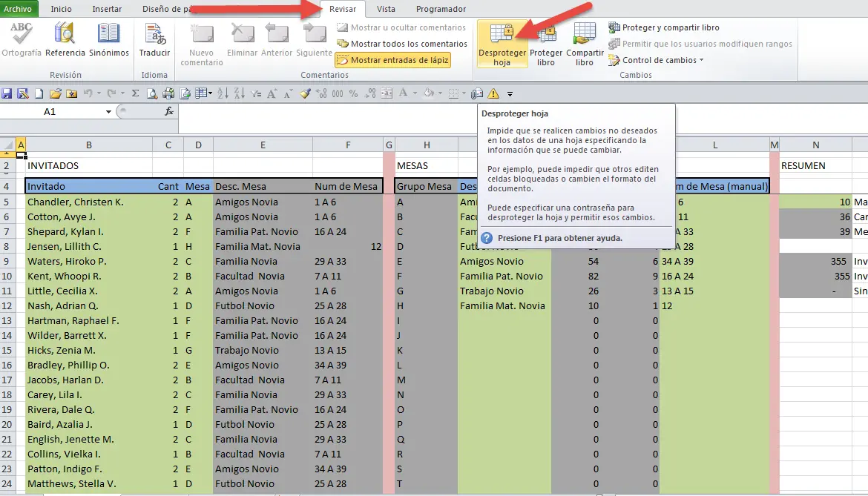Open the Redo history dropdown arrow

(x=122, y=93)
